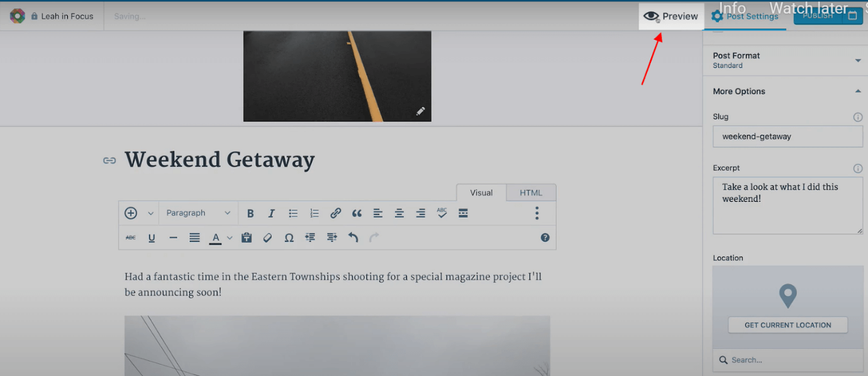Run the ABC spell check tool
This screenshot has width=868, height=376.
(442, 213)
